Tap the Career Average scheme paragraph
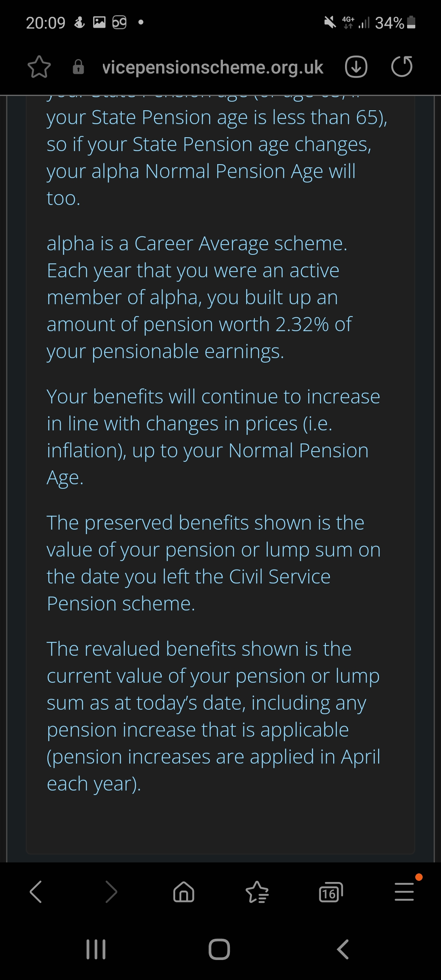 coord(200,297)
